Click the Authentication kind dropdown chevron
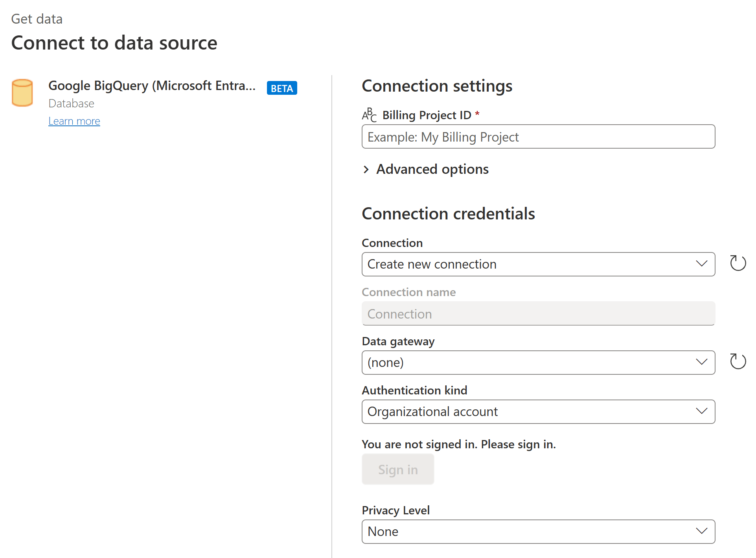 [702, 411]
